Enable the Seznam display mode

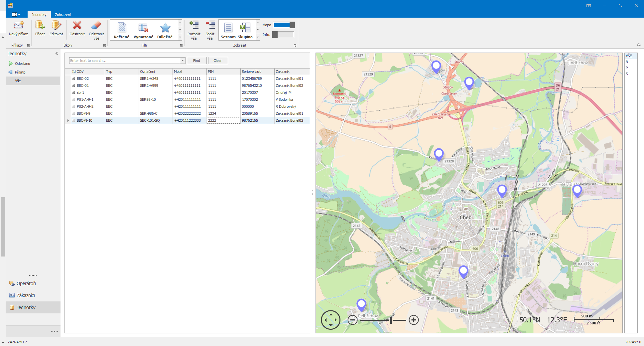click(228, 30)
